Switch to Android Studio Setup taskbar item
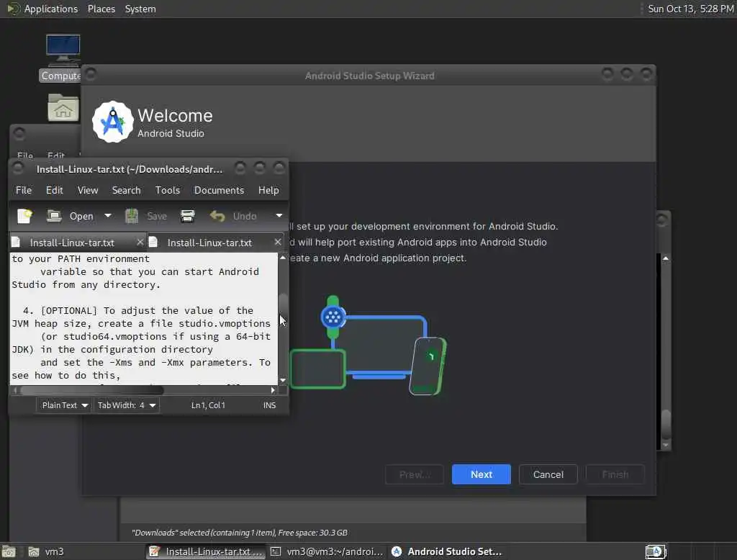This screenshot has width=737, height=560. point(446,551)
